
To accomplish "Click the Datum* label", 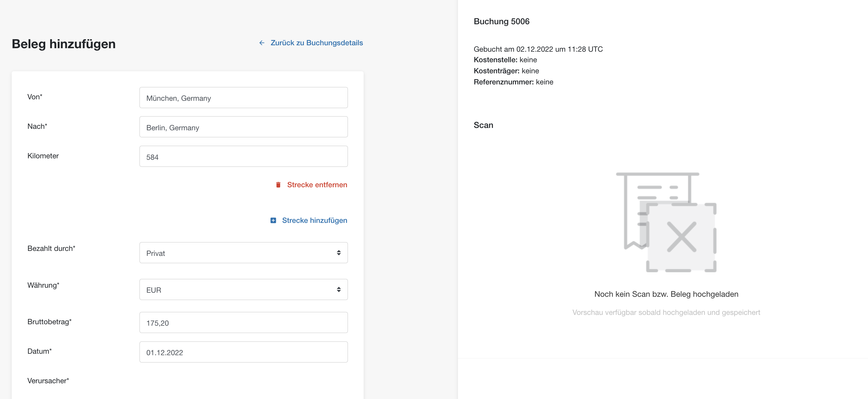I will [39, 351].
